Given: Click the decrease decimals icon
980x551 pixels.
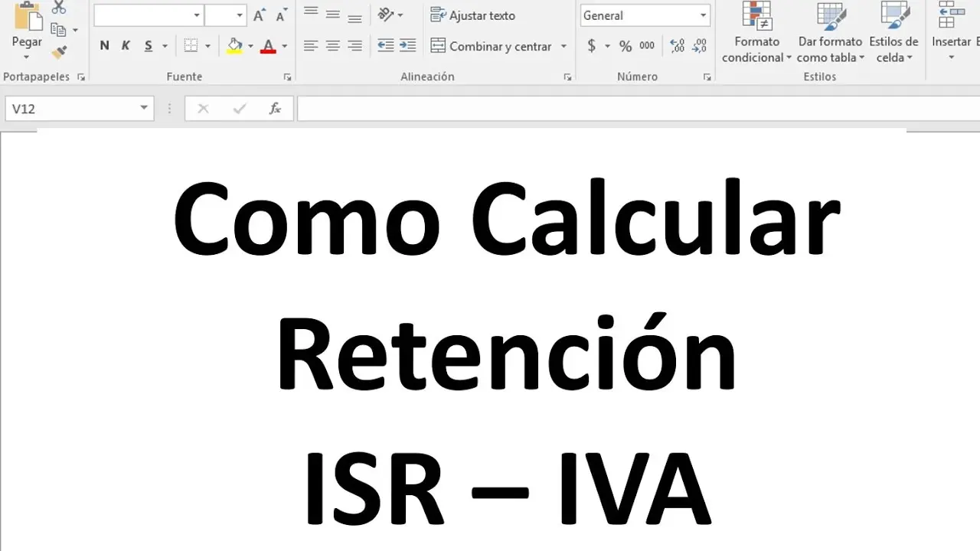Looking at the screenshot, I should click(x=699, y=46).
